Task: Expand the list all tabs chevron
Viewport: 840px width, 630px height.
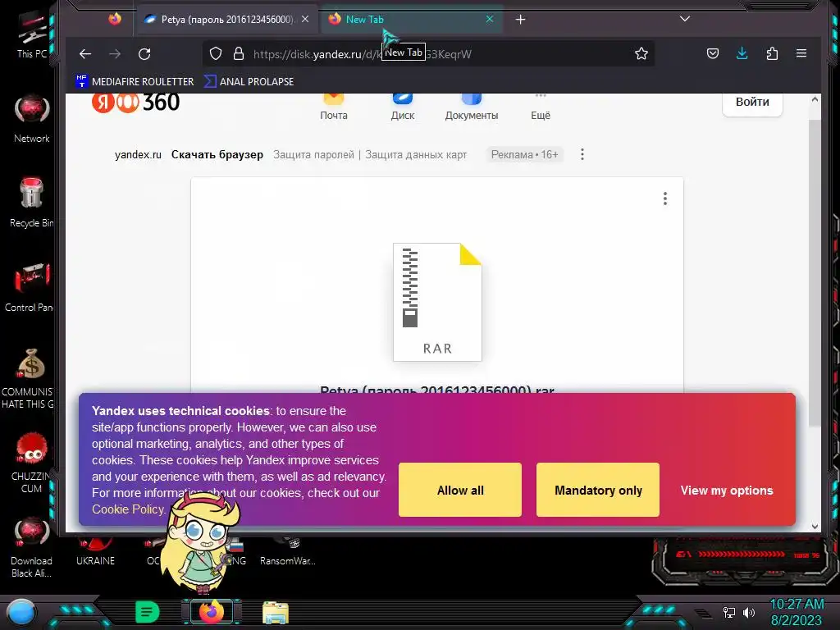Action: pos(685,20)
